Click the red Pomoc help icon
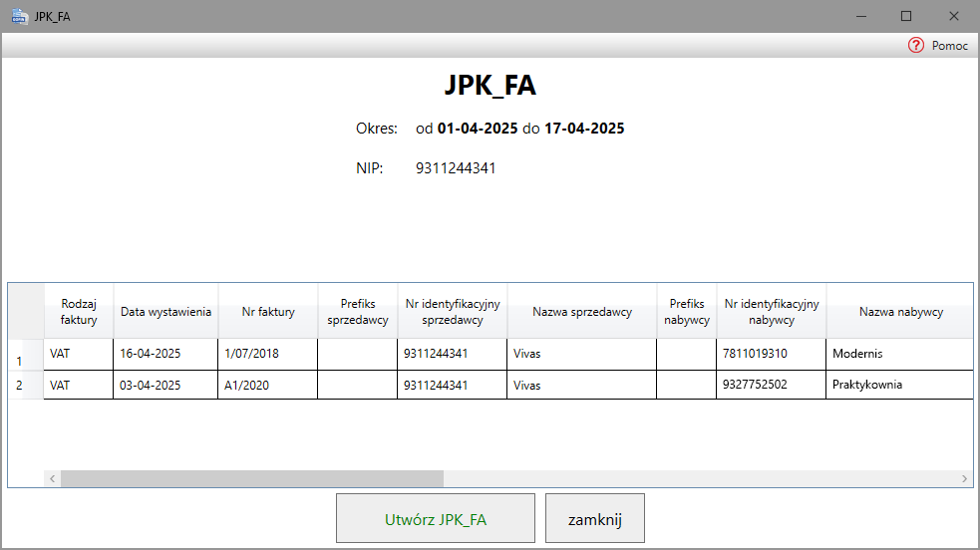The height and width of the screenshot is (550, 980). tap(915, 45)
